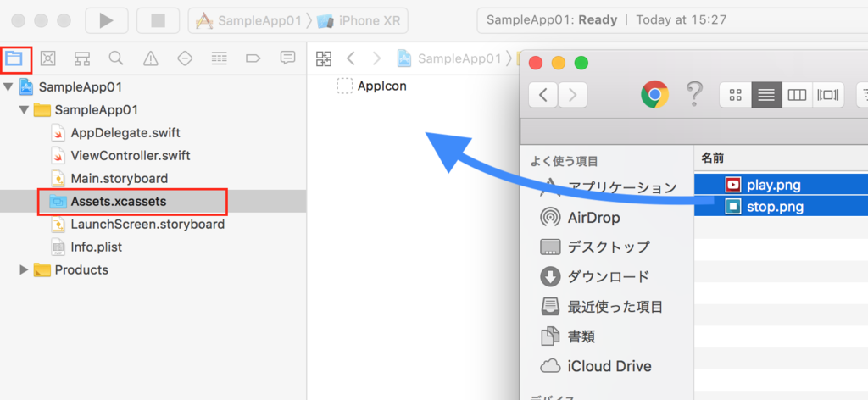Open the Project navigator folder icon
The width and height of the screenshot is (868, 400).
pos(14,58)
